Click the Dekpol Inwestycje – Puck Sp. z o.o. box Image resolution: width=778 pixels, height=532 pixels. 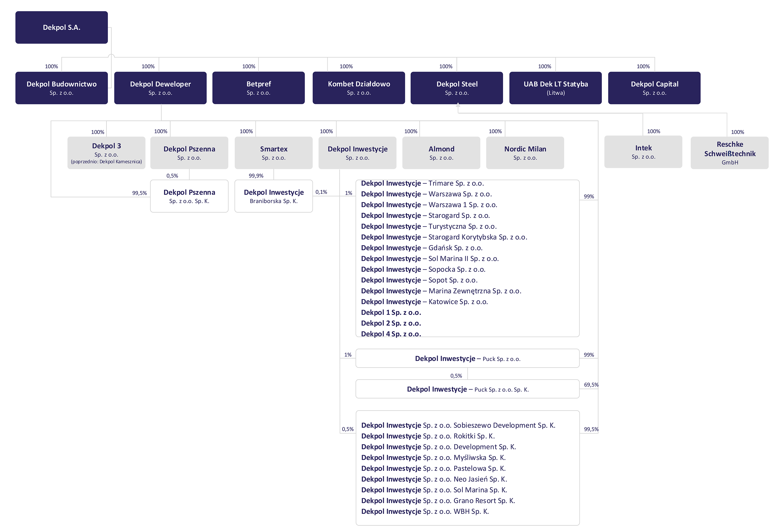click(467, 358)
